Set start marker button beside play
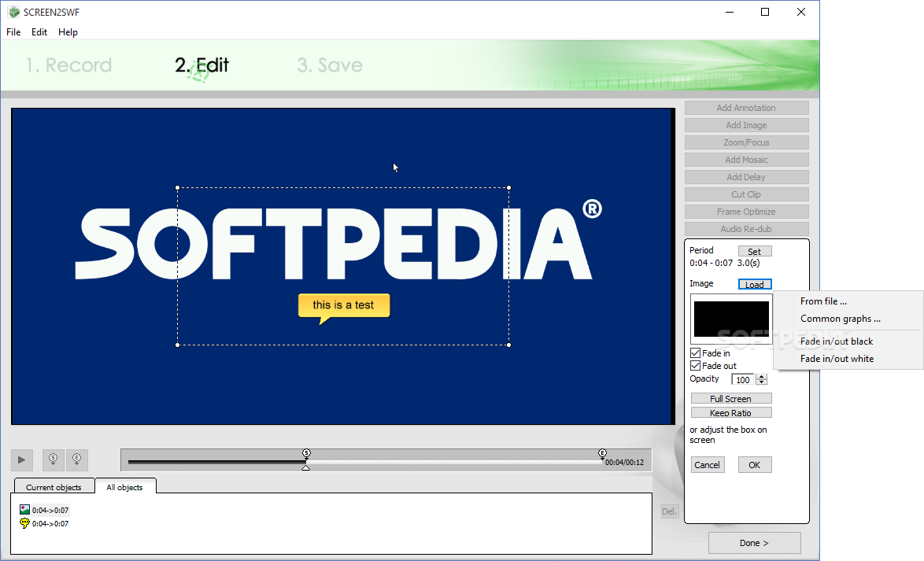Image resolution: width=924 pixels, height=561 pixels. point(53,460)
